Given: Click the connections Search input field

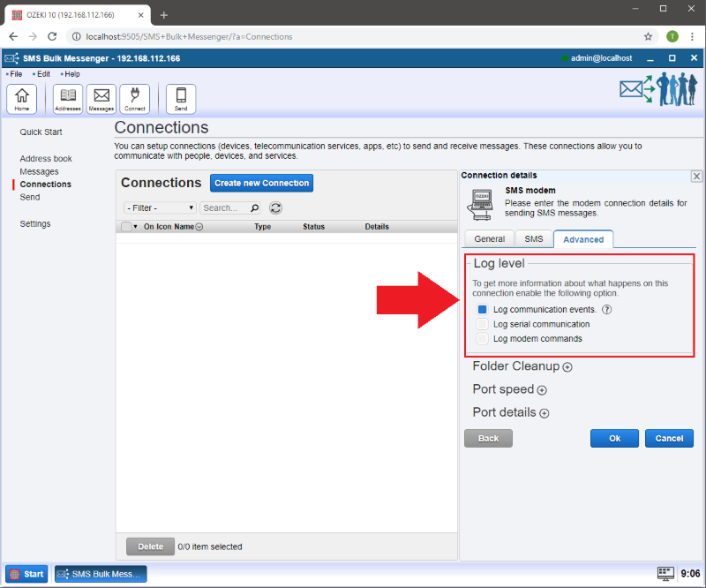Looking at the screenshot, I should (x=224, y=208).
